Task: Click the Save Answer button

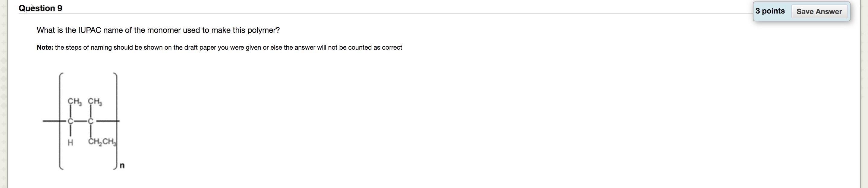Action: 819,11
